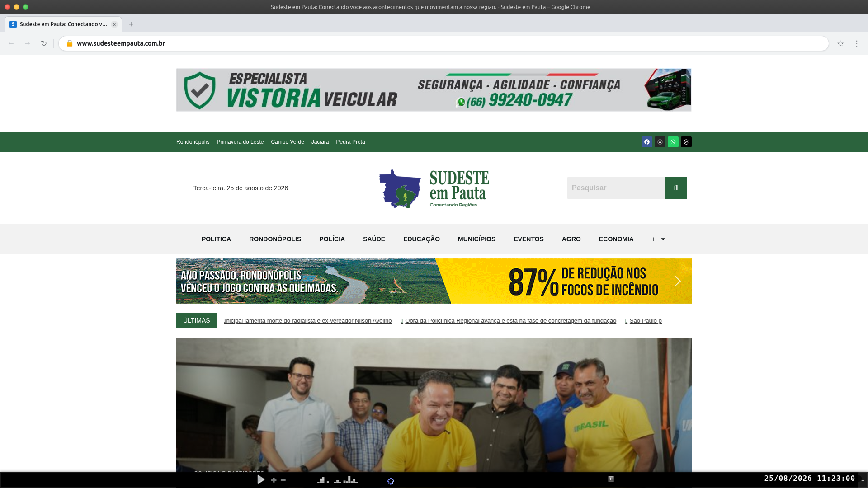
Task: Open the Pedra Preta link
Action: (350, 142)
